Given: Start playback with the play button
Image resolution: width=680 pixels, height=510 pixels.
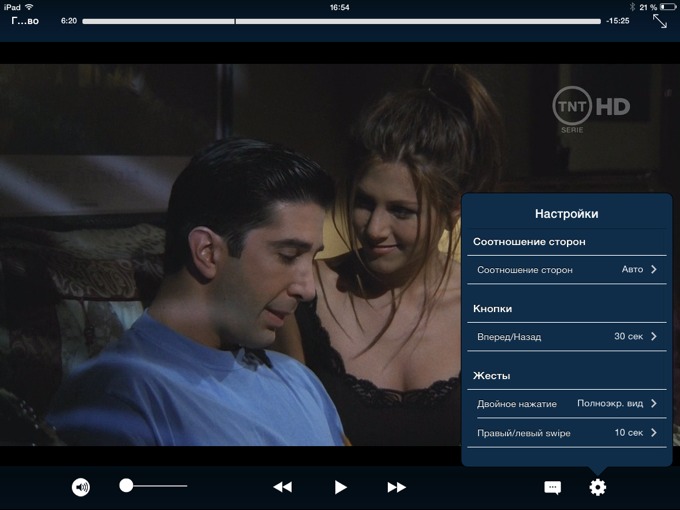Looking at the screenshot, I should [340, 487].
